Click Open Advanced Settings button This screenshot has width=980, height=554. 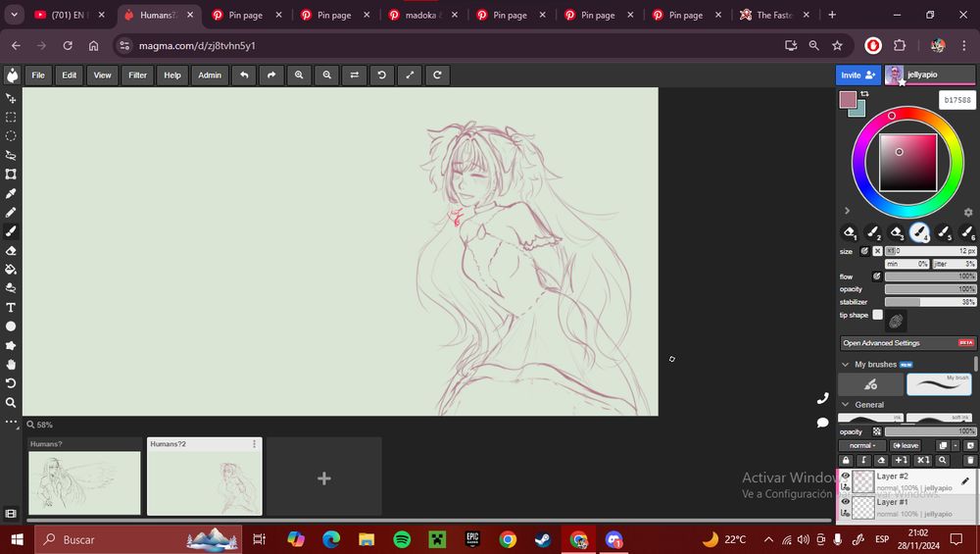(907, 342)
